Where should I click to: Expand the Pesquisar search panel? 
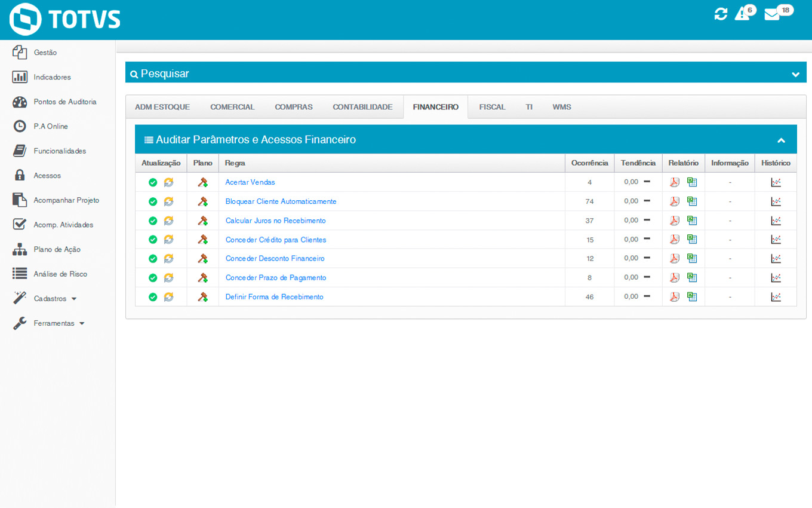pyautogui.click(x=795, y=74)
